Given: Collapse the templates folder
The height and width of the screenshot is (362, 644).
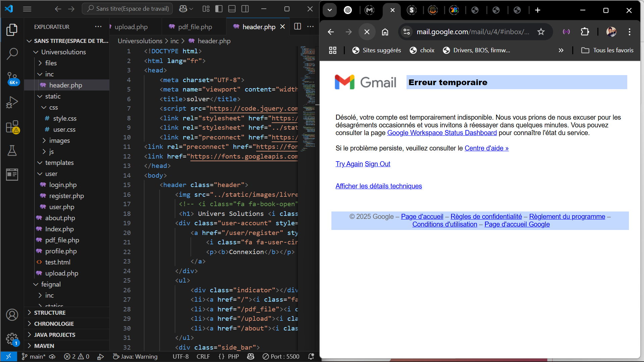Looking at the screenshot, I should click(x=59, y=163).
